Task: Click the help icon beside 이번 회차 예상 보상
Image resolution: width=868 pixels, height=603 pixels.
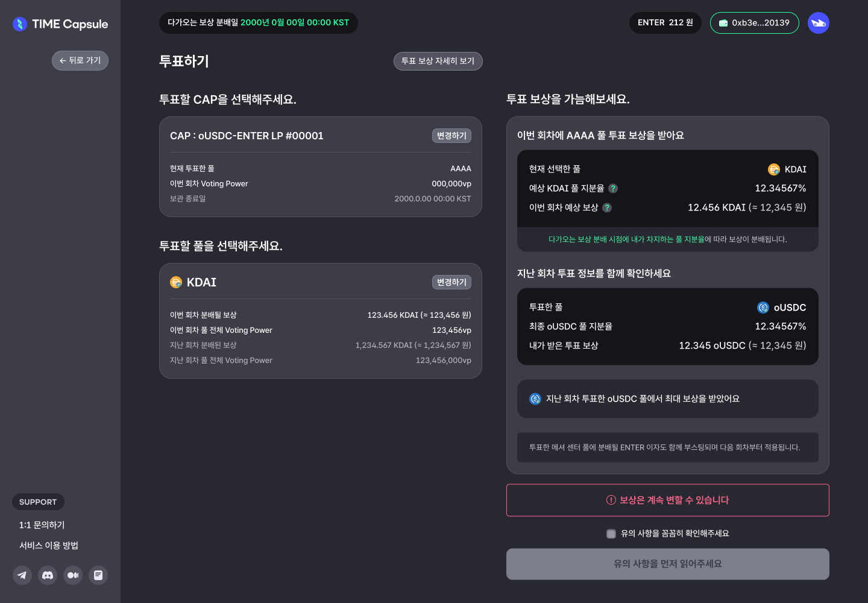Action: [607, 207]
